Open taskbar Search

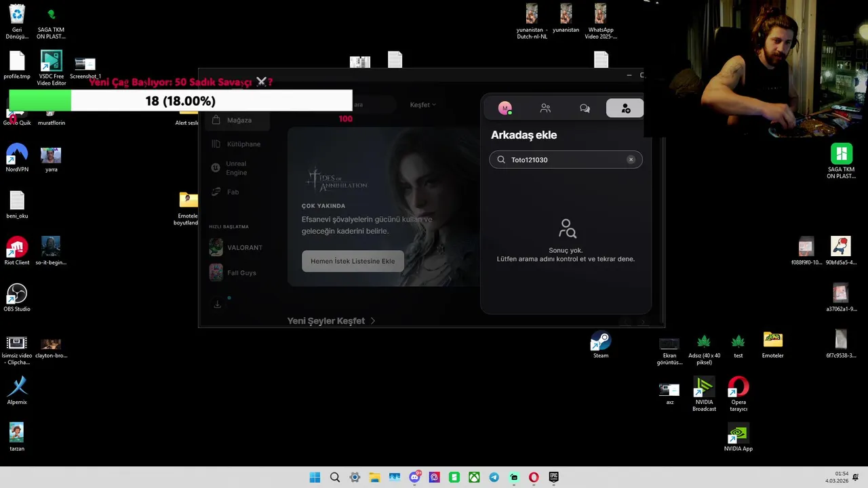[334, 477]
